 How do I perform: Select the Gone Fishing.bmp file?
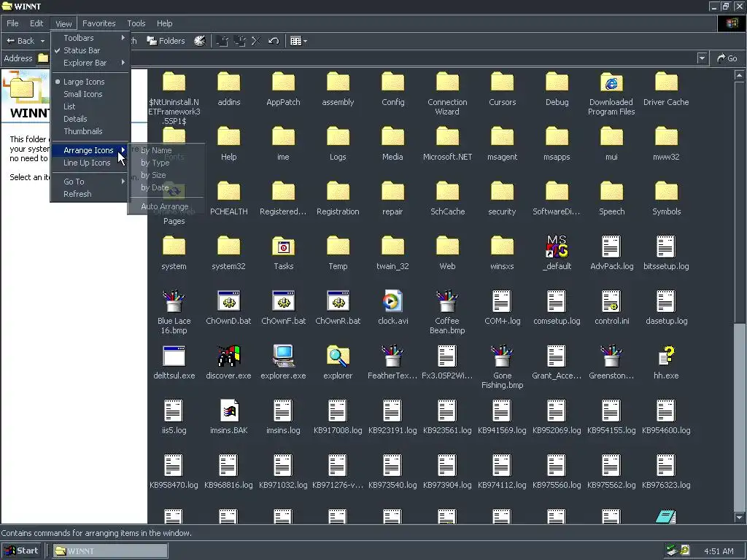pos(502,356)
